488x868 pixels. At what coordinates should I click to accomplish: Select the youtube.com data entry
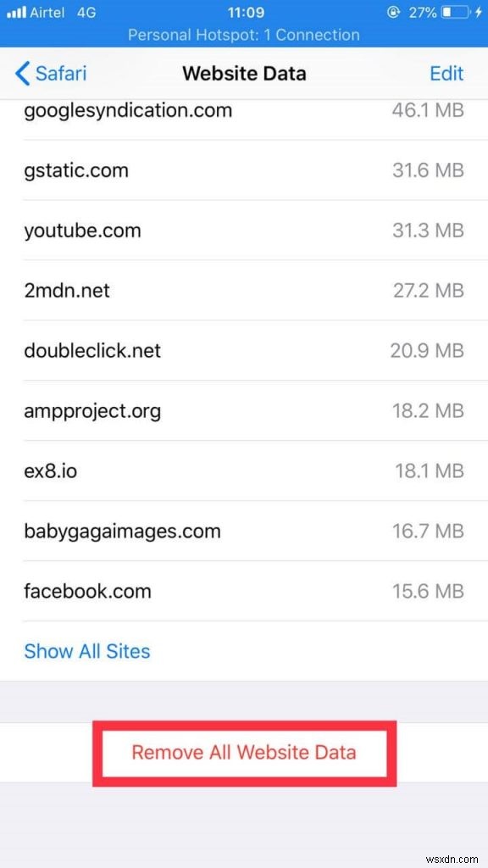244,230
